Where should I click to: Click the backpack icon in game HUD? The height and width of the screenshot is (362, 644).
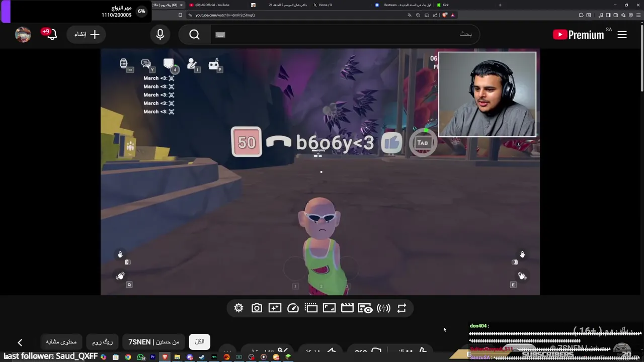point(169,64)
